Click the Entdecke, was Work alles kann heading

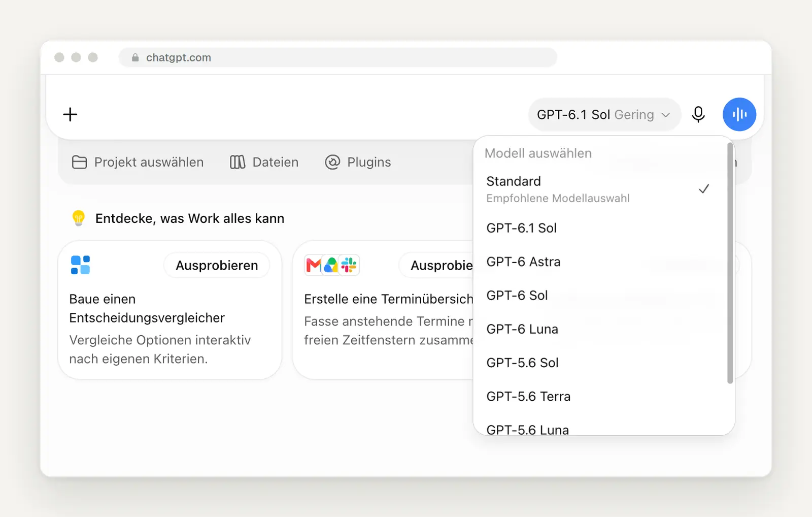pyautogui.click(x=190, y=218)
